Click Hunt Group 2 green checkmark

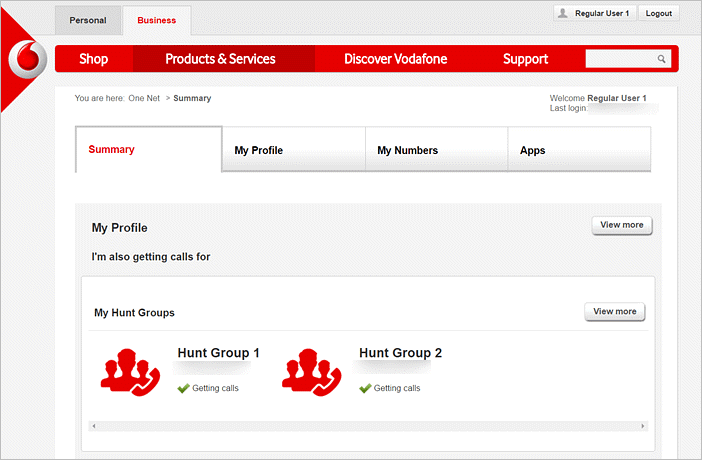(365, 388)
